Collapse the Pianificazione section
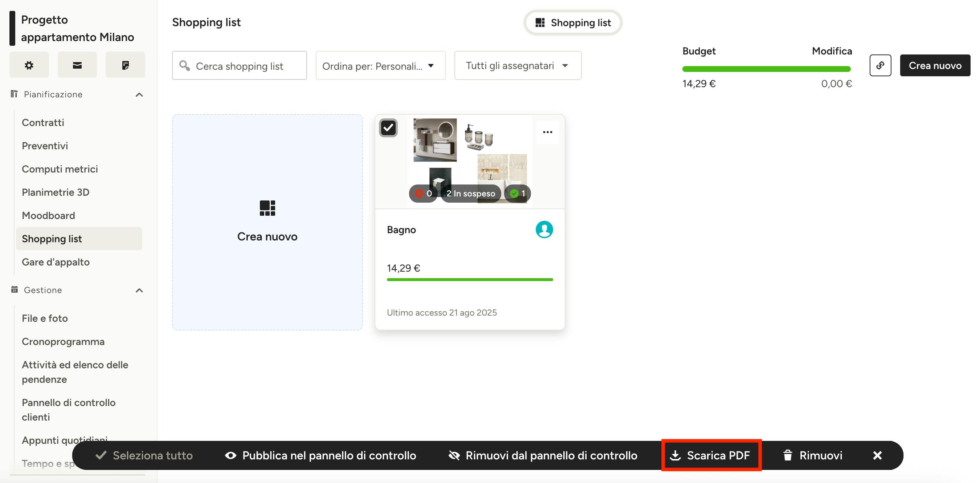 pos(139,94)
